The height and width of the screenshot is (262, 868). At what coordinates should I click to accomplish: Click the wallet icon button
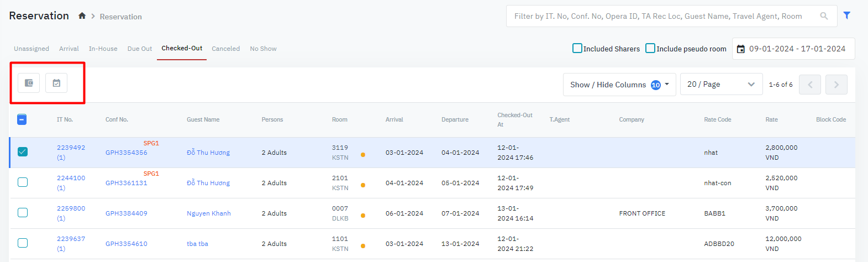click(29, 83)
